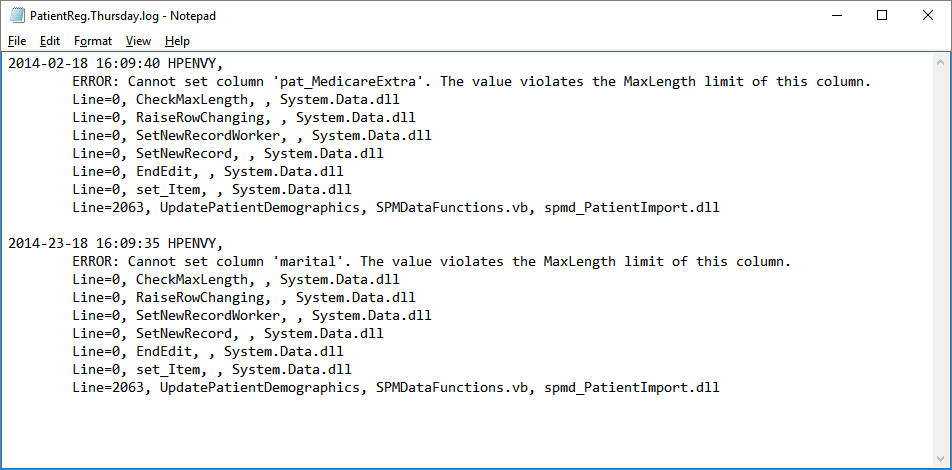Place cursor on 2014-02-18 16:09:40 timestamp line
The width and height of the screenshot is (952, 470).
116,63
